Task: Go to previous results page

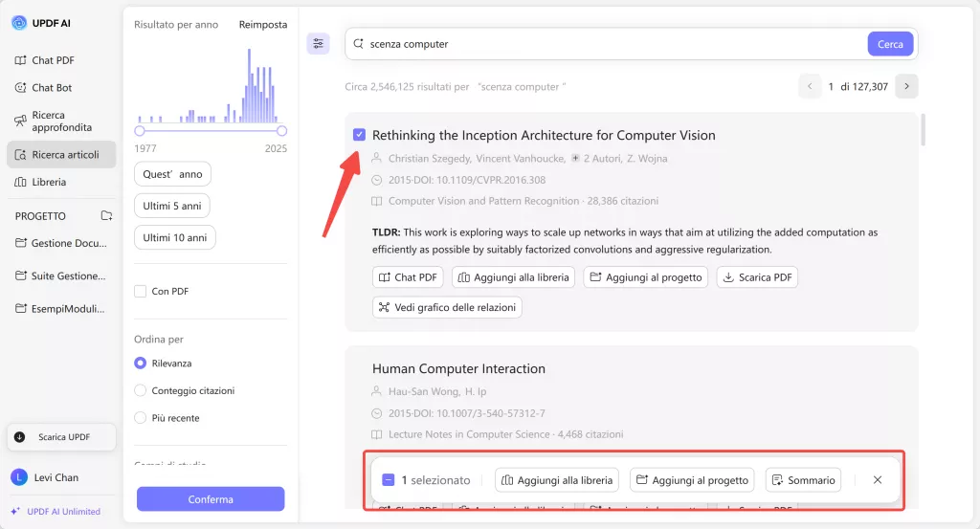Action: tap(810, 86)
